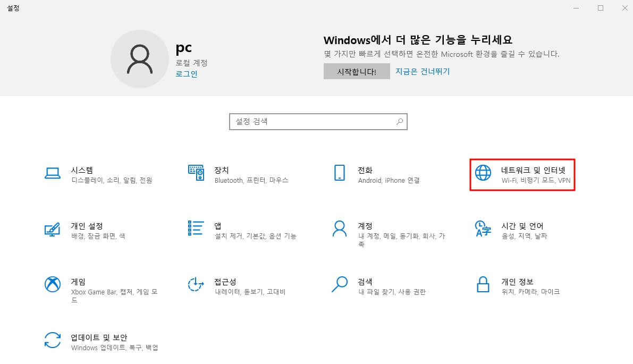Viewport: 633px width, 364px height.
Task: Click the 로그인 link under pc
Action: pos(187,74)
